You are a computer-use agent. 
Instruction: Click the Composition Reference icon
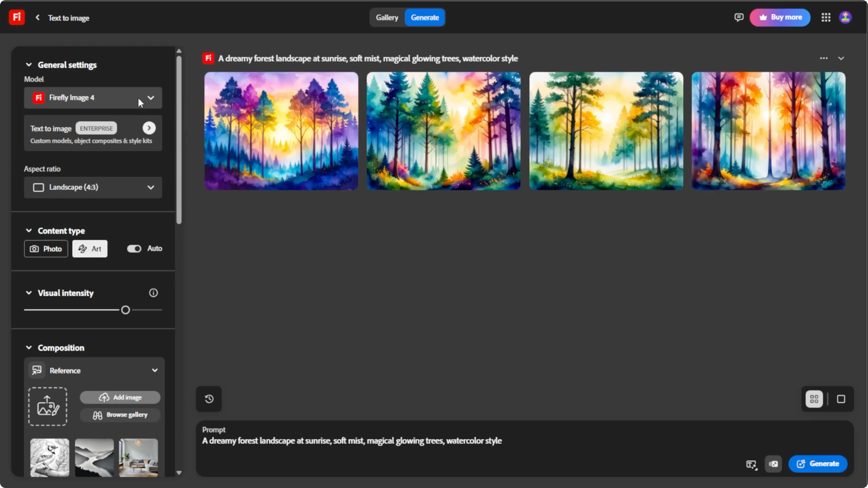click(37, 370)
